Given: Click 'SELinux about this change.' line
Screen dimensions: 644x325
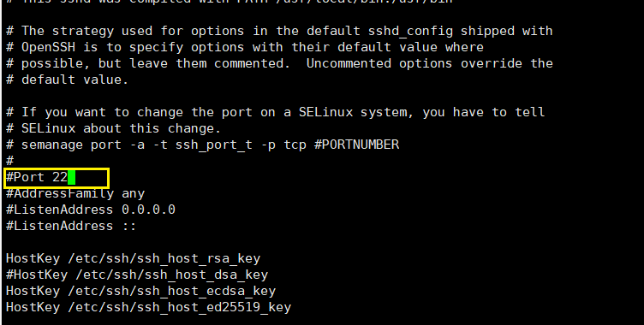Looking at the screenshot, I should pyautogui.click(x=113, y=128).
